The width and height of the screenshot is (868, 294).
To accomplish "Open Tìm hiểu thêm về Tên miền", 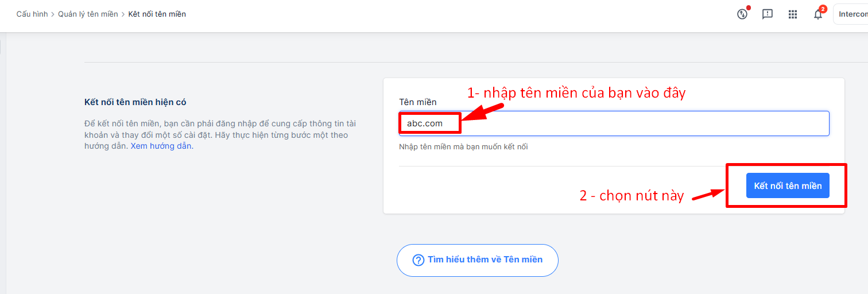I will tap(478, 260).
